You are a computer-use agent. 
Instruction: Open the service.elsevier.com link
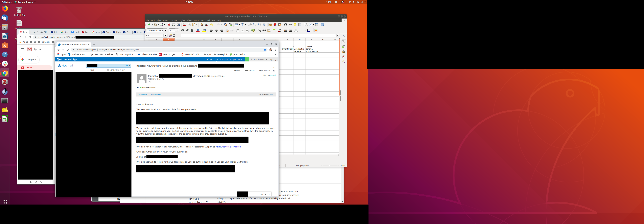coord(228,147)
